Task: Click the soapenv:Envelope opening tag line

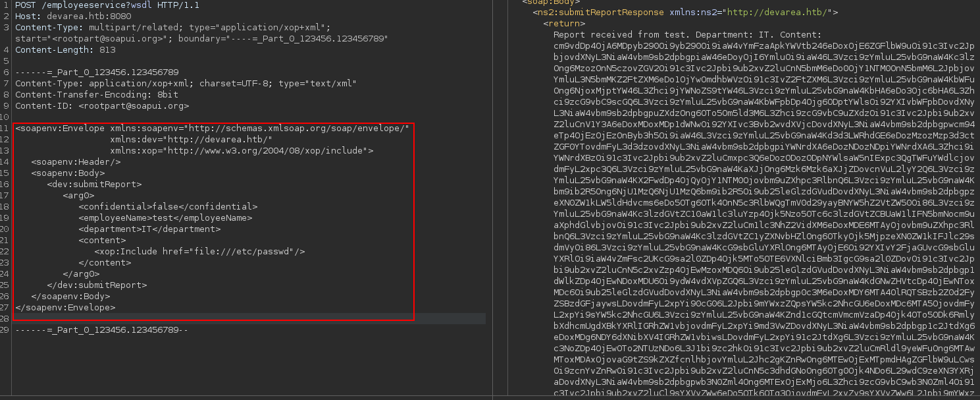Action: 213,128
